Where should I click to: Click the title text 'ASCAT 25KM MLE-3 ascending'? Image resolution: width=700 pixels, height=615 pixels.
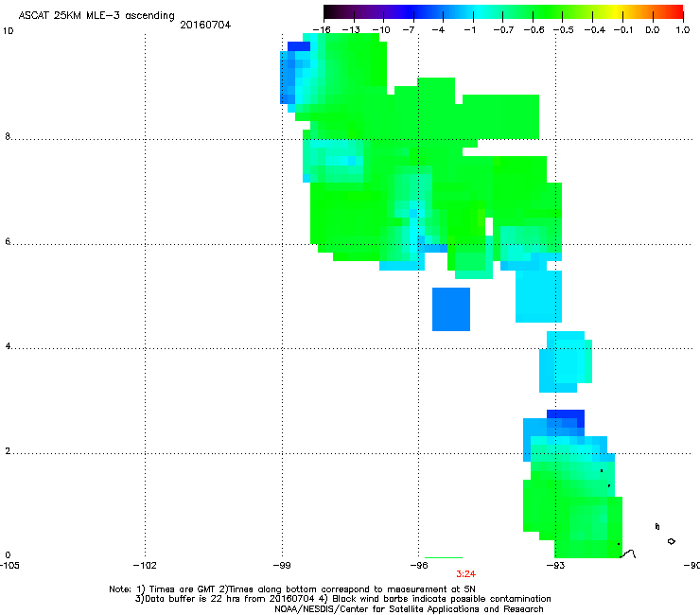click(x=96, y=16)
